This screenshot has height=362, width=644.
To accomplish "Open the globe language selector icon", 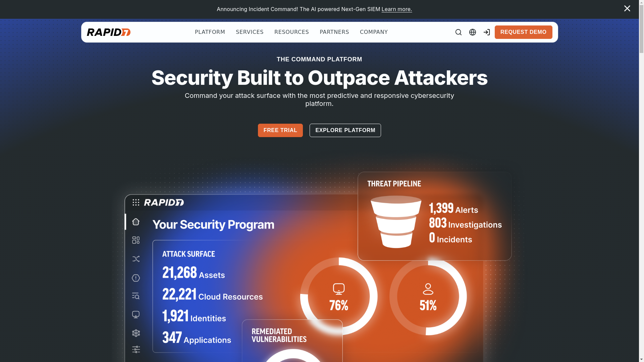I will tap(473, 32).
